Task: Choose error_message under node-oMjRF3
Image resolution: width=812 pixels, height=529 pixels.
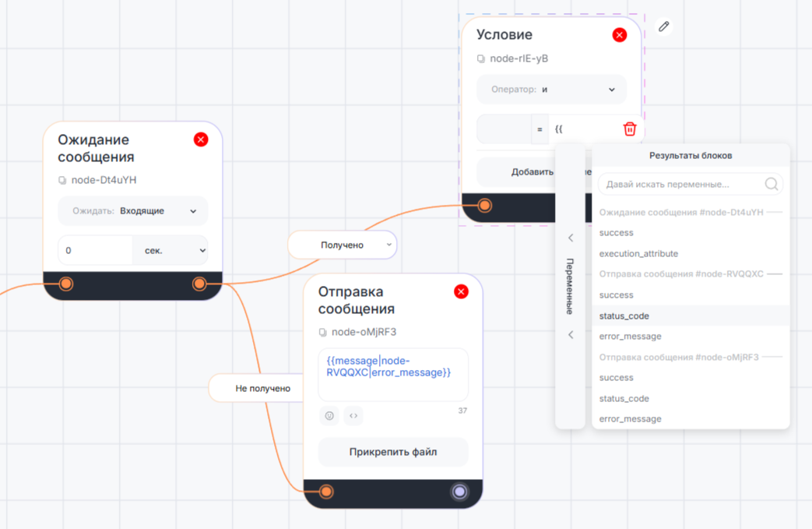Action: [631, 418]
